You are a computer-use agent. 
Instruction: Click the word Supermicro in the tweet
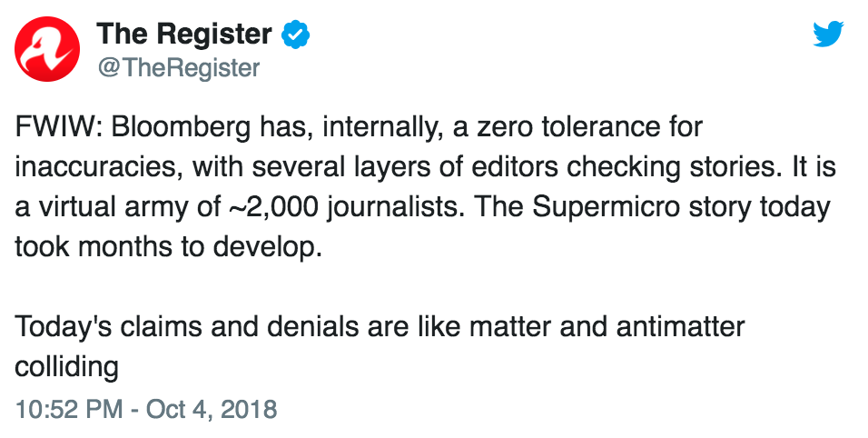pos(614,208)
